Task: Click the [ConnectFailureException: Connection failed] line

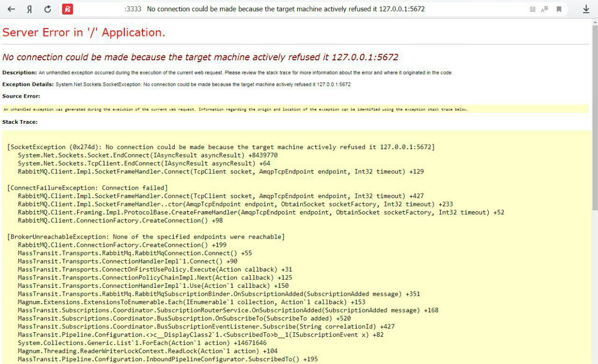Action: click(87, 188)
